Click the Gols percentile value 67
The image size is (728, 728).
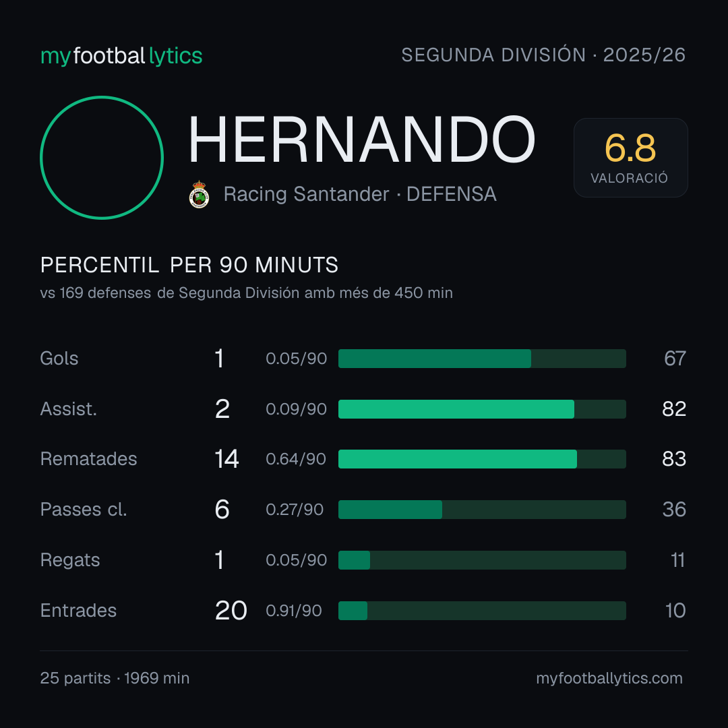click(675, 359)
